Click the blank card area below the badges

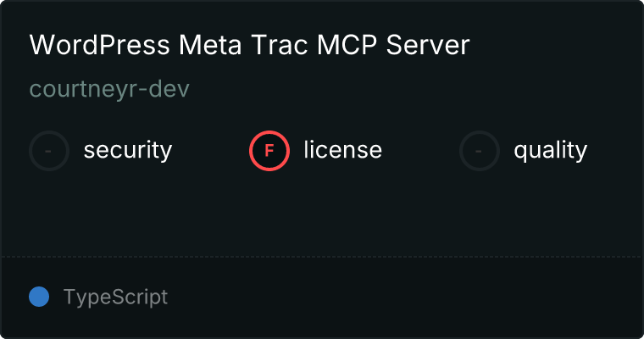(322, 214)
